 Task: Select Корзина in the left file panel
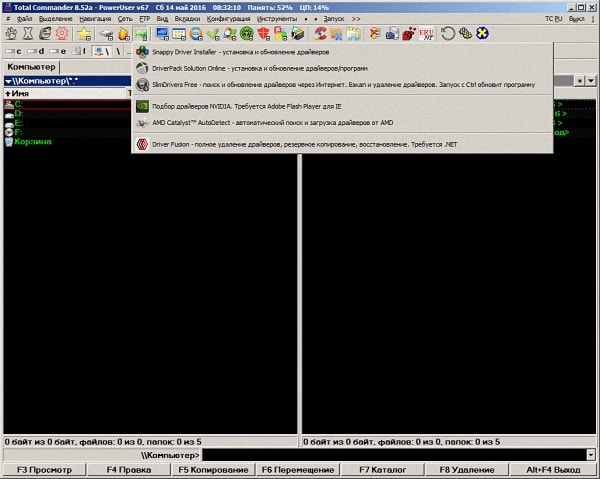pos(33,141)
